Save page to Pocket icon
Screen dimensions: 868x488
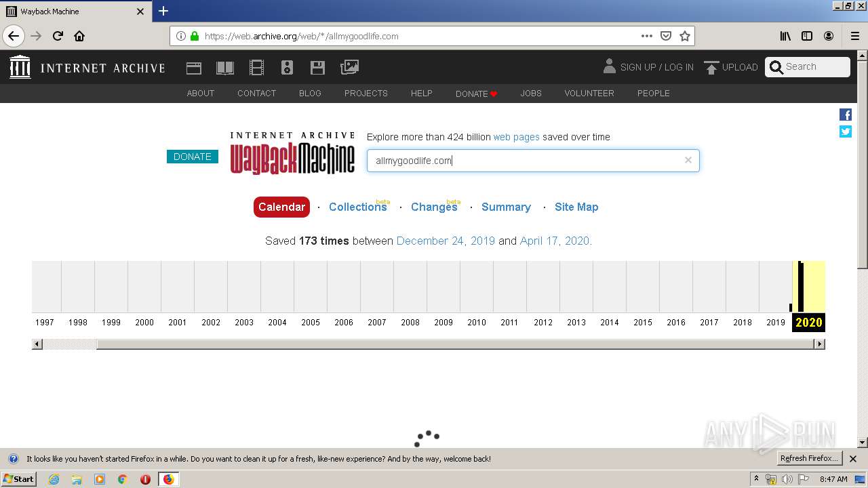pyautogui.click(x=666, y=36)
